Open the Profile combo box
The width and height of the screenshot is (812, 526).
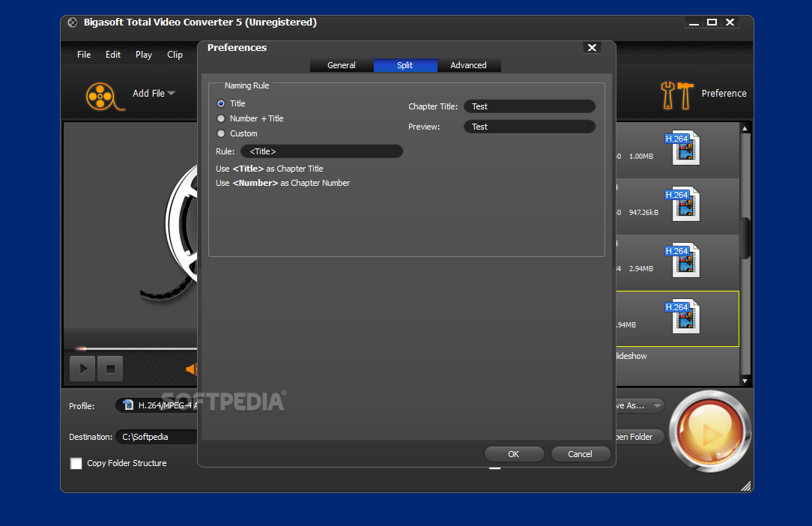tap(157, 405)
